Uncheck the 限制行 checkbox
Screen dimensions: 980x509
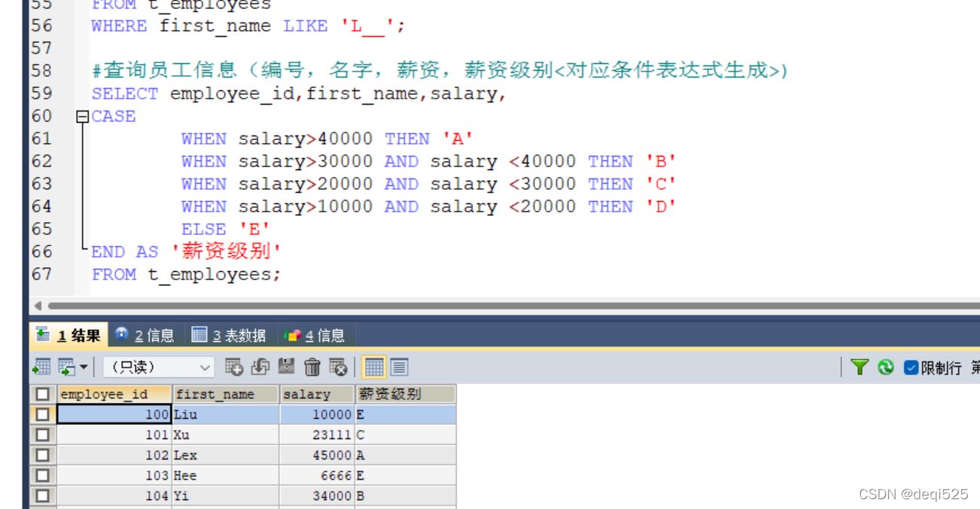(911, 367)
